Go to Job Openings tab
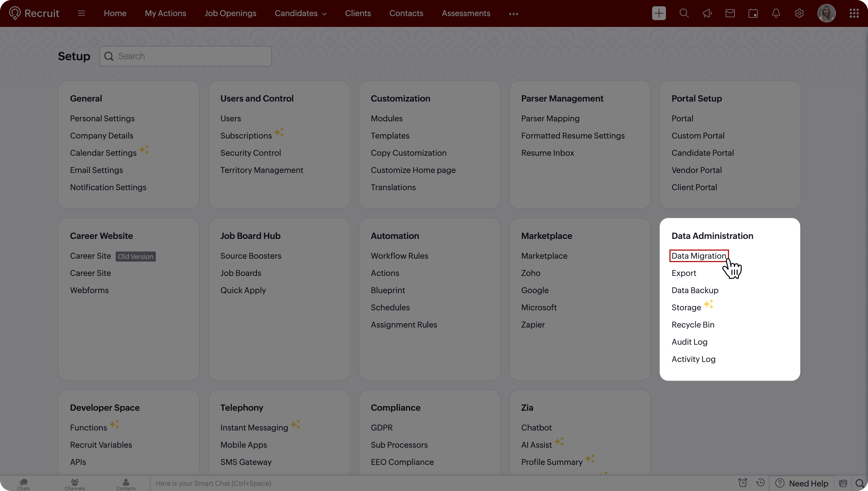The height and width of the screenshot is (491, 868). click(x=230, y=13)
